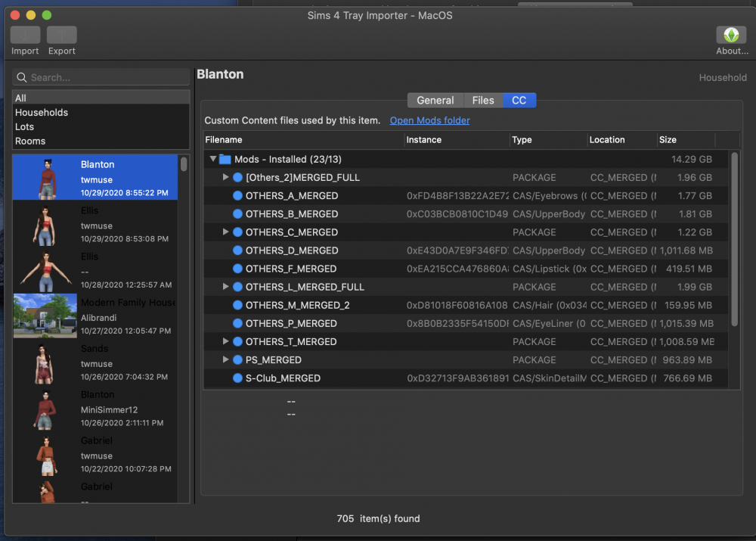Click blue dot beside OTHERS_A_MERGED

click(x=237, y=196)
